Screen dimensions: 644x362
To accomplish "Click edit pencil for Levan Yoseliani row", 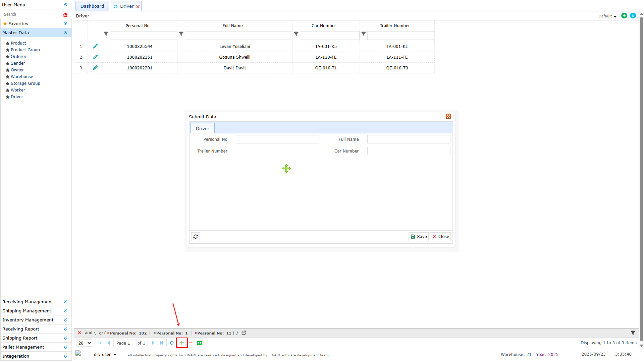I will tap(95, 46).
